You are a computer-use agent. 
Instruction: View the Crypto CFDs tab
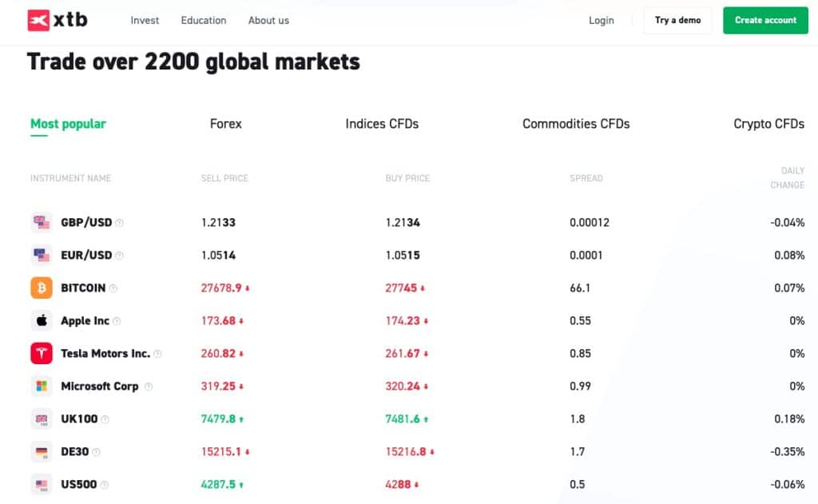[768, 124]
